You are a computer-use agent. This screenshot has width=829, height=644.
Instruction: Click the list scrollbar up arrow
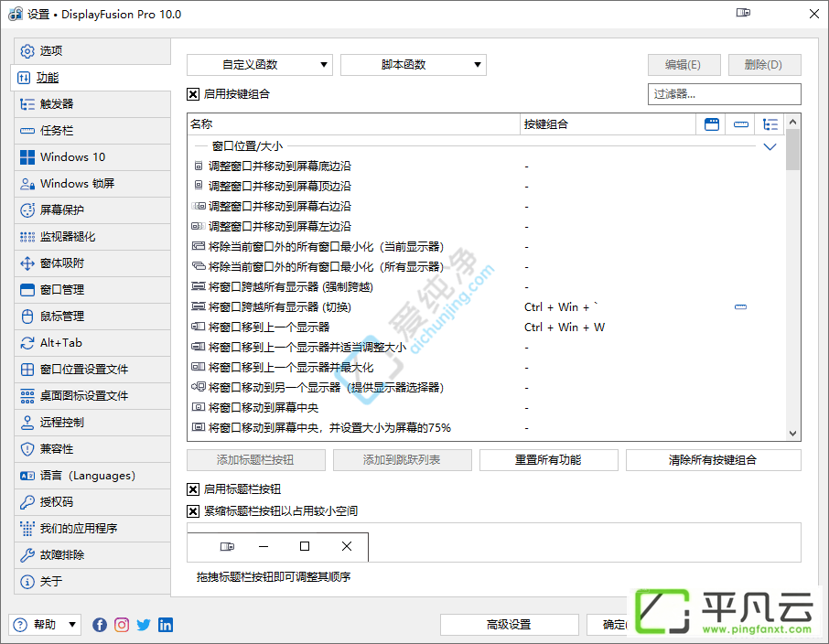click(792, 123)
